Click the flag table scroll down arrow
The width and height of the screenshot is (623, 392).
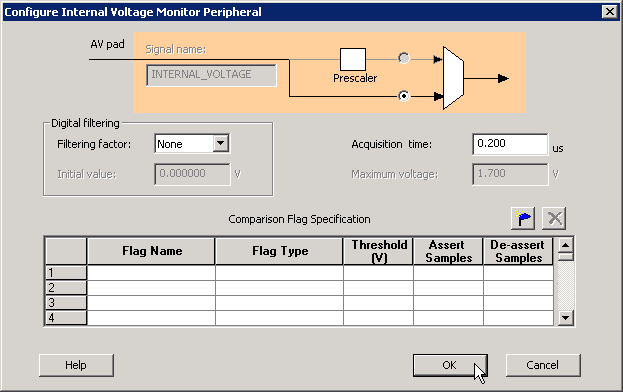click(x=565, y=318)
